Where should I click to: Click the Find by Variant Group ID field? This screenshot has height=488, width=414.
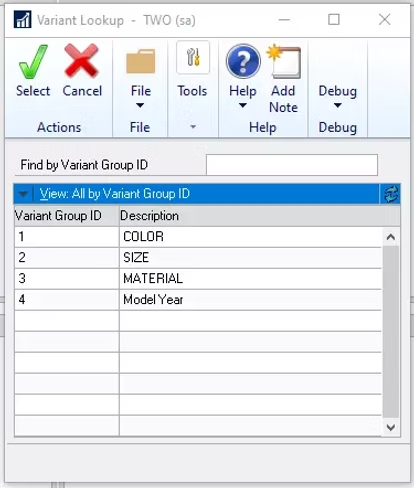click(292, 165)
